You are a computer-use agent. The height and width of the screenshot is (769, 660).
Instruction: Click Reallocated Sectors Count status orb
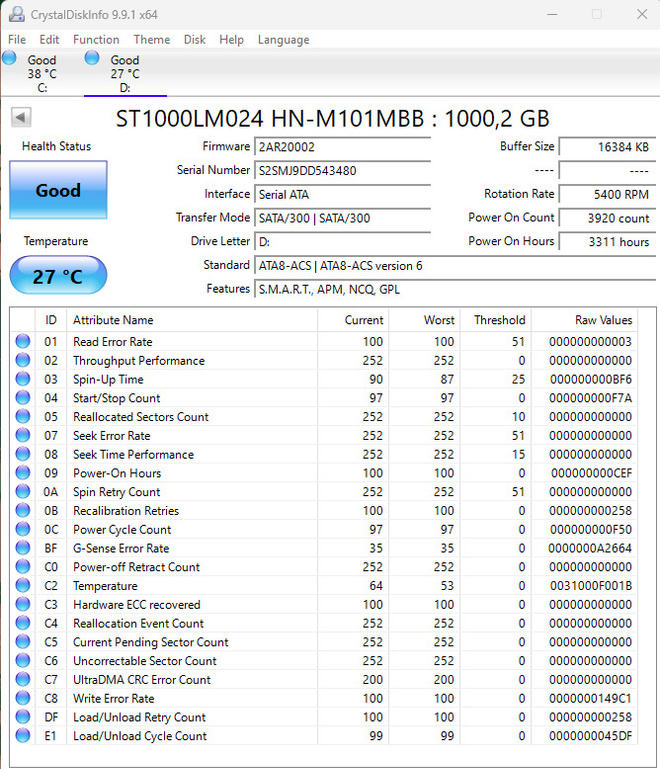click(x=23, y=416)
